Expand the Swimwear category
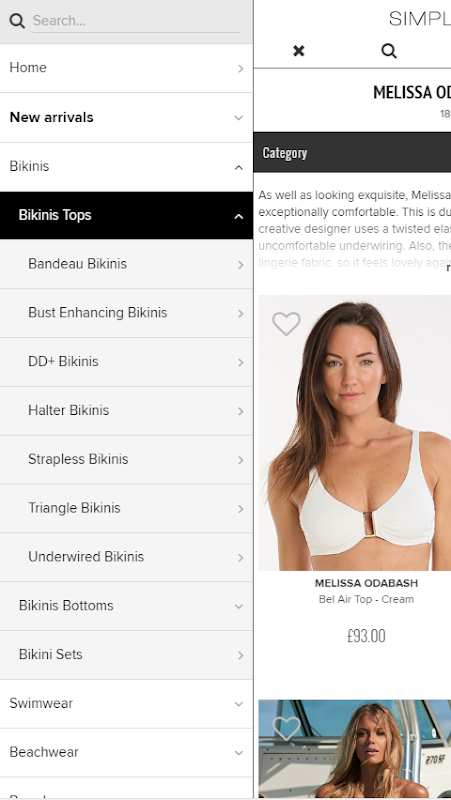Screen dimensions: 451x800 [x=238, y=704]
